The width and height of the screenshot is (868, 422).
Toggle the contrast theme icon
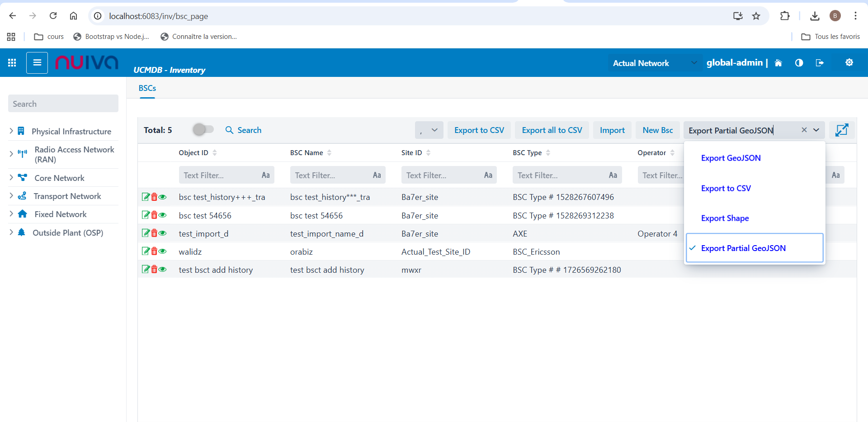coord(799,63)
